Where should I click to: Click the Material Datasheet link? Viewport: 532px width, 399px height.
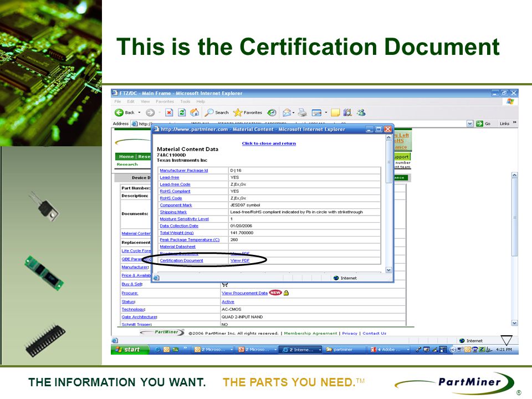point(177,247)
